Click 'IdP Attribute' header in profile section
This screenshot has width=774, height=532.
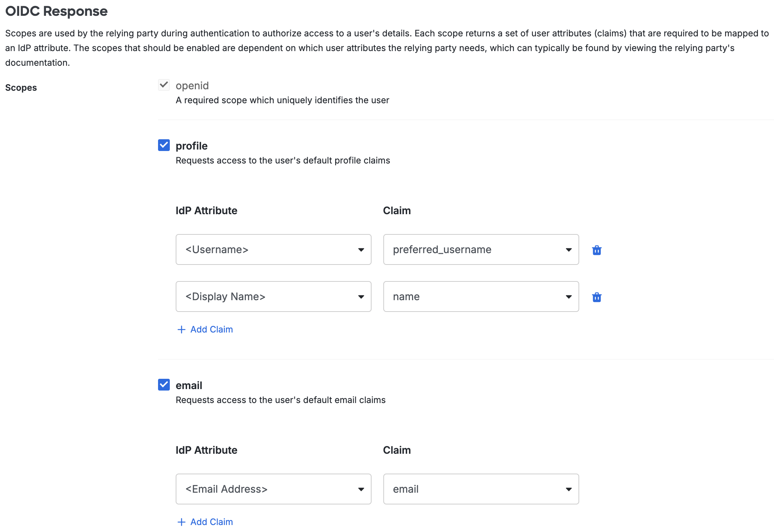[207, 211]
